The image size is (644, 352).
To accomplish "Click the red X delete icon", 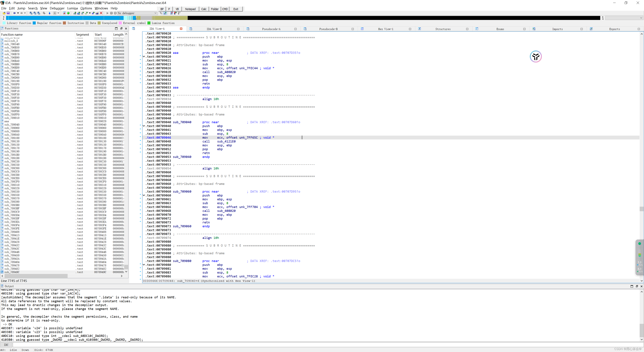I will pyautogui.click(x=101, y=13).
